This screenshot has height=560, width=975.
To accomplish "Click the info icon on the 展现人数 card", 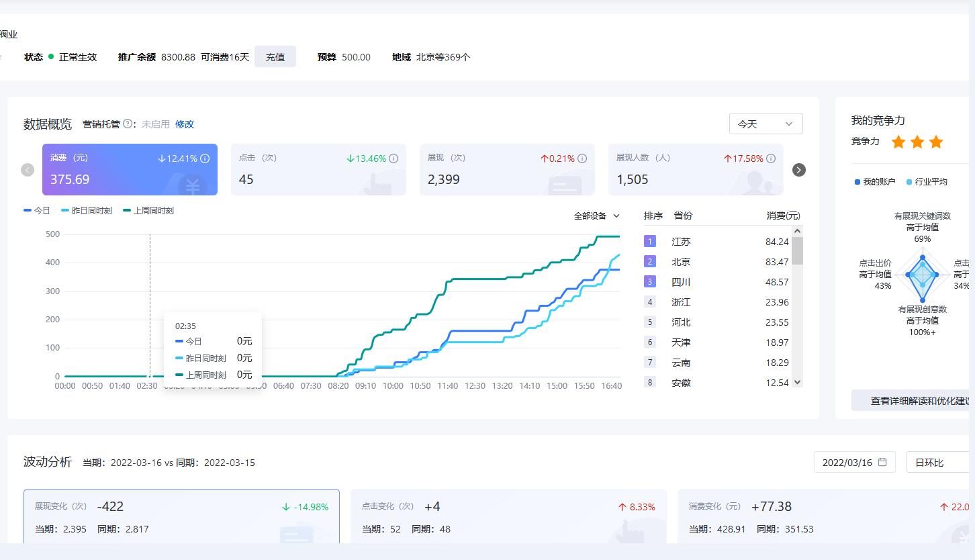I will [x=771, y=158].
